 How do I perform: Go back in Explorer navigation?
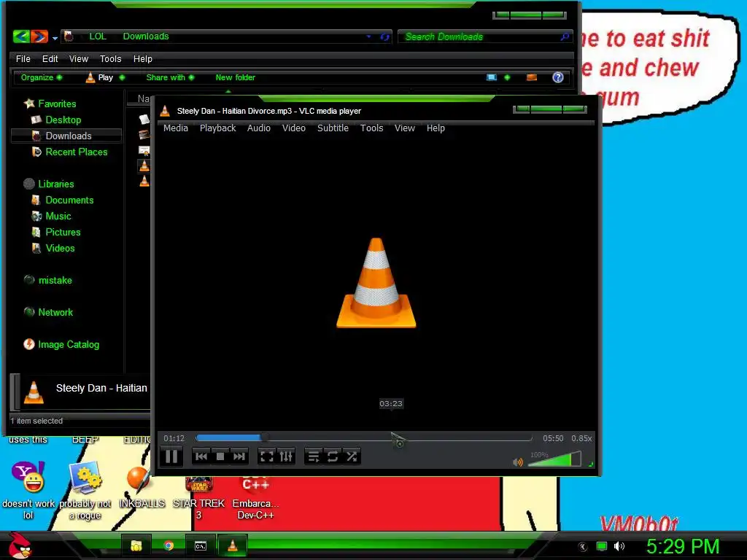[x=21, y=36]
